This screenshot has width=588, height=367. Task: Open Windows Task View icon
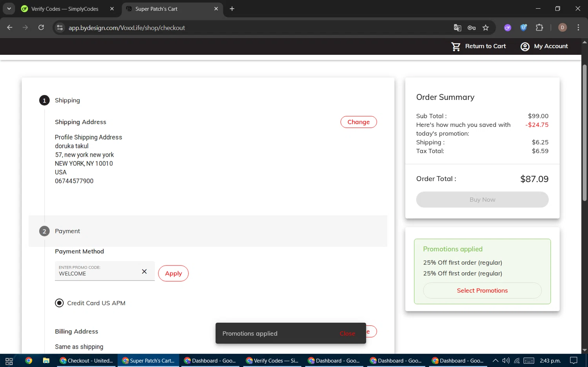(x=9, y=361)
